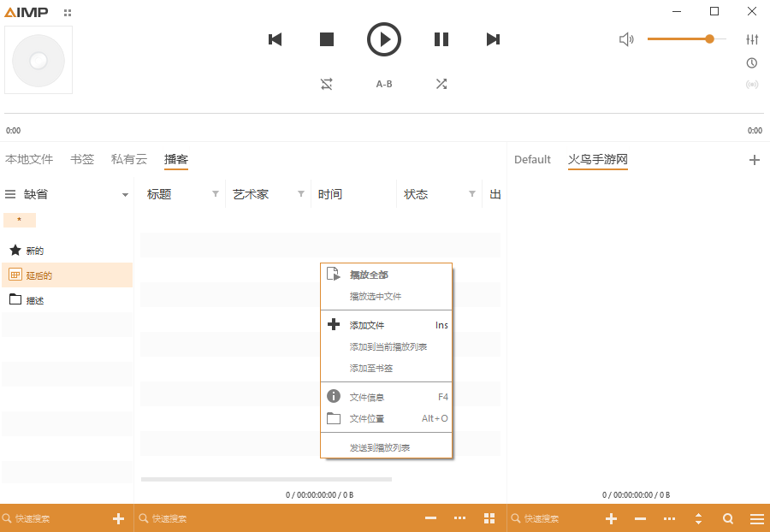Viewport: 770px width, 532px height.
Task: Click the playlist quick search field
Action: click(x=553, y=519)
